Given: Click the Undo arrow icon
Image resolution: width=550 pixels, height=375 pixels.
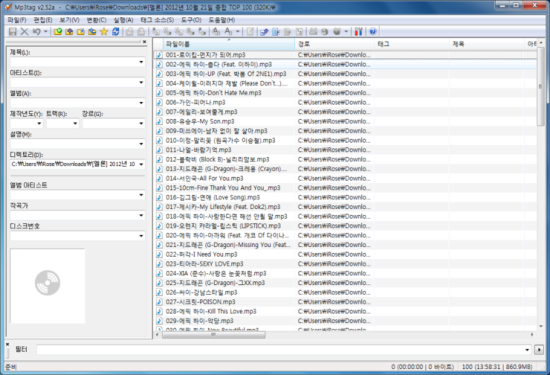Looking at the screenshot, I should 36,32.
